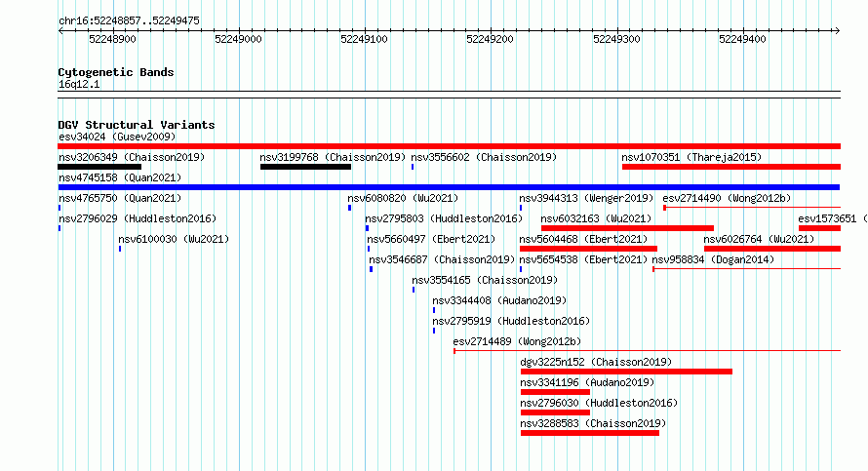Click the Cytogenetic Bands track title
The height and width of the screenshot is (471, 868).
116,72
